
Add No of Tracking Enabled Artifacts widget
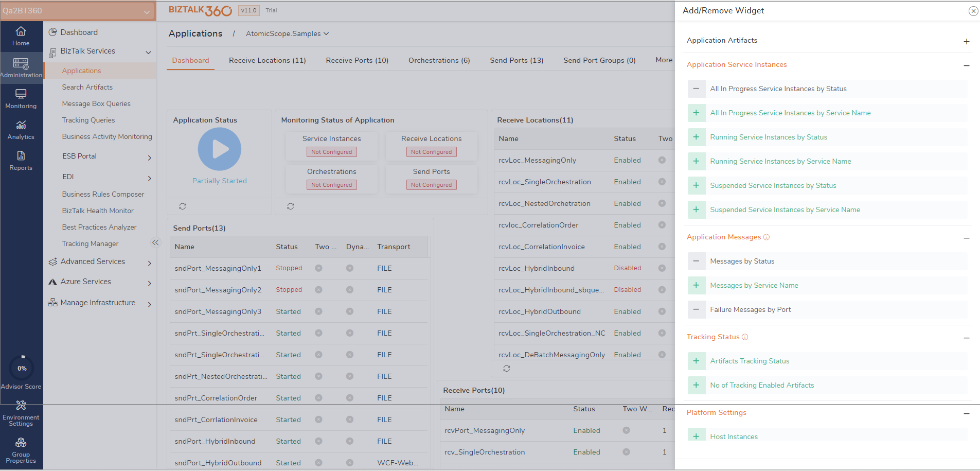(x=696, y=385)
